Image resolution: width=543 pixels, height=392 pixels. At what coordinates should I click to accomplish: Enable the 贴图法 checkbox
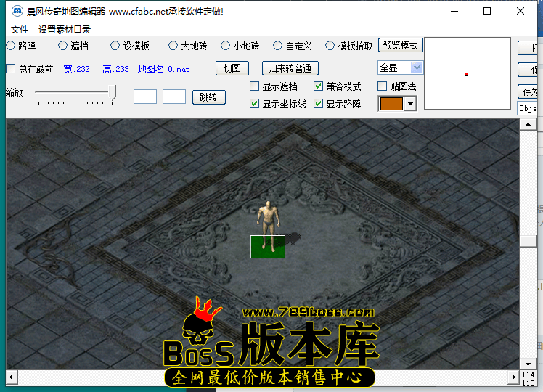[382, 86]
